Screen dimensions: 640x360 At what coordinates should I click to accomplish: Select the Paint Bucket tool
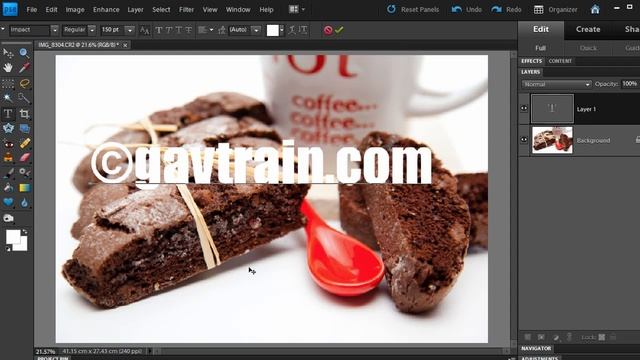8,188
